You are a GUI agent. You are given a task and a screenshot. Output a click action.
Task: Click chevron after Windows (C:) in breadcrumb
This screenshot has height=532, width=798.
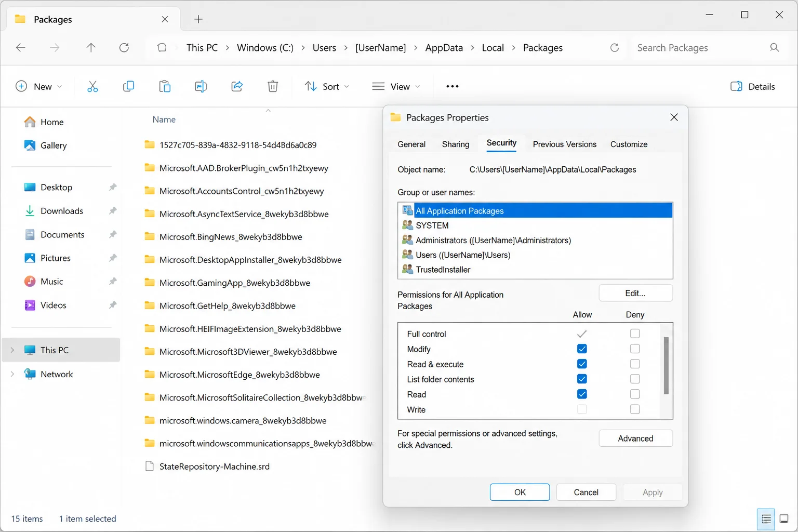(303, 48)
